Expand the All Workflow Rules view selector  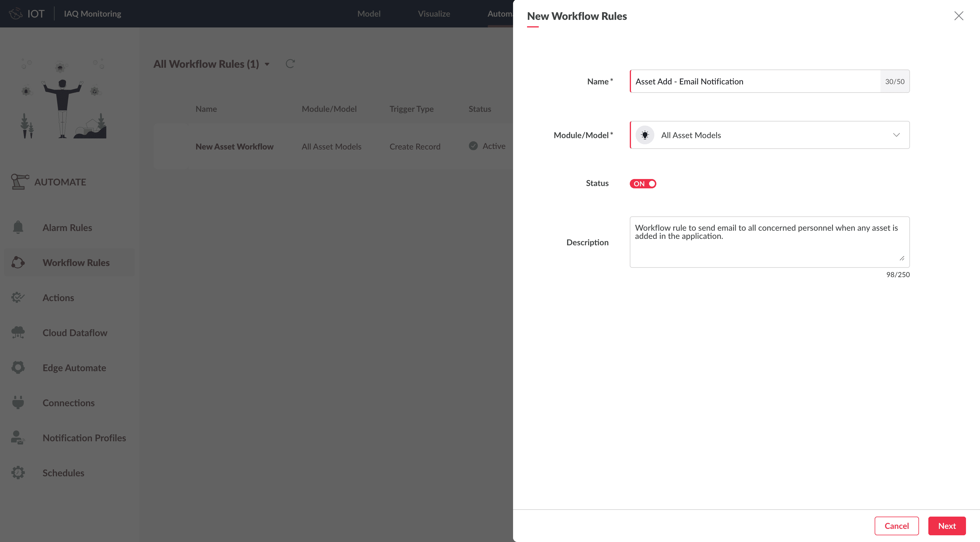click(x=267, y=64)
